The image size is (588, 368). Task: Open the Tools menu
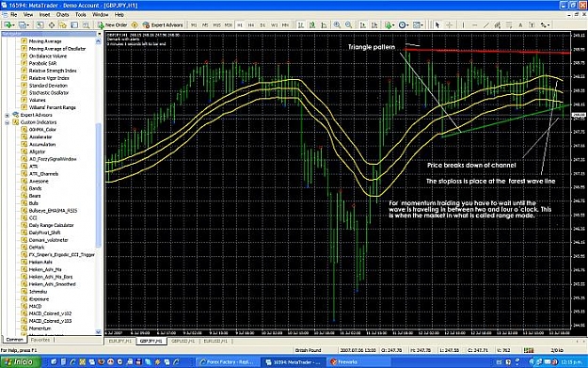(81, 15)
